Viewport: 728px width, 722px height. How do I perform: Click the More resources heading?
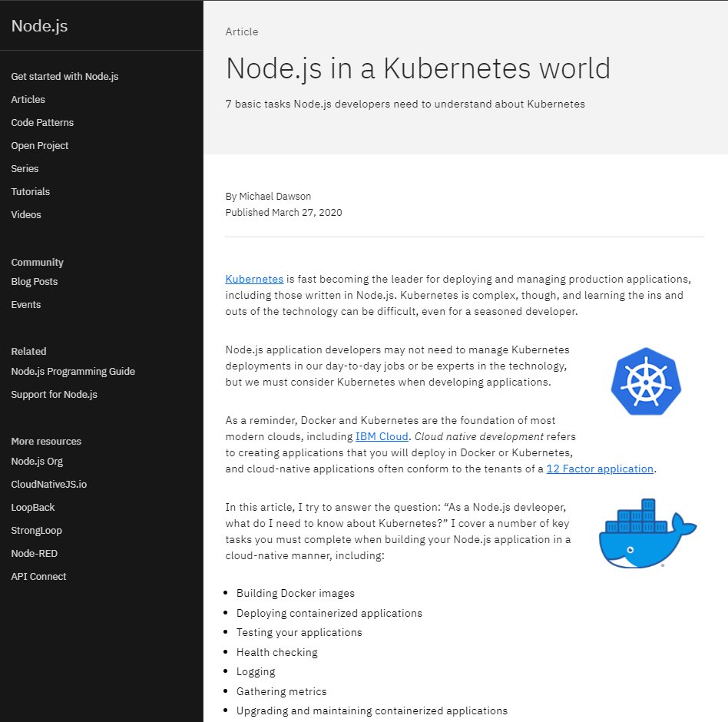[46, 441]
